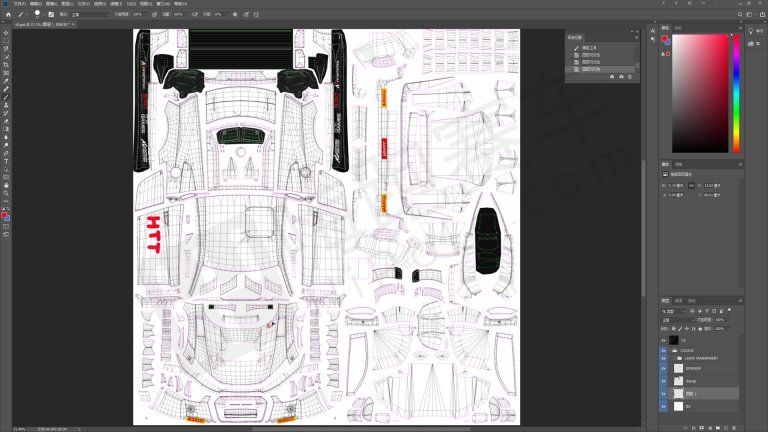Open painting mode dropdown in options bar

click(x=90, y=15)
